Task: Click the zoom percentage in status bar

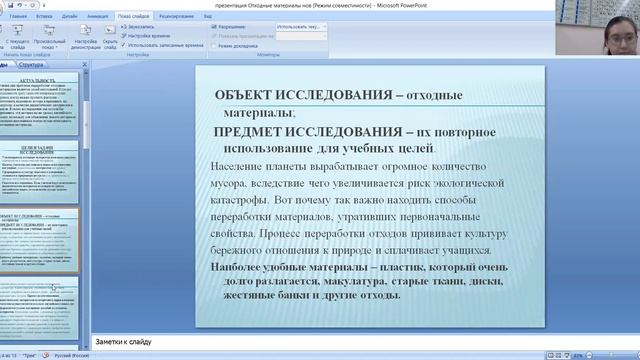Action: pos(578,356)
